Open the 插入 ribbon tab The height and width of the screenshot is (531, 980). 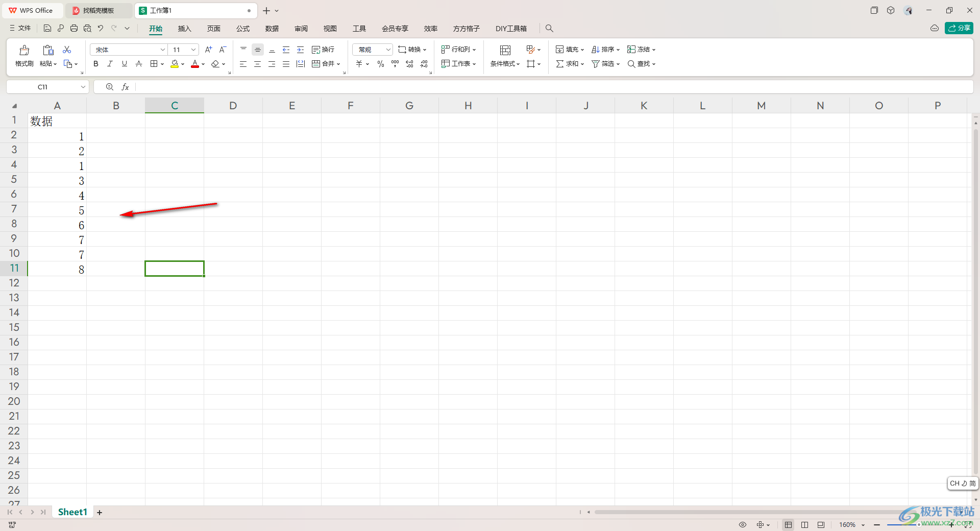184,29
